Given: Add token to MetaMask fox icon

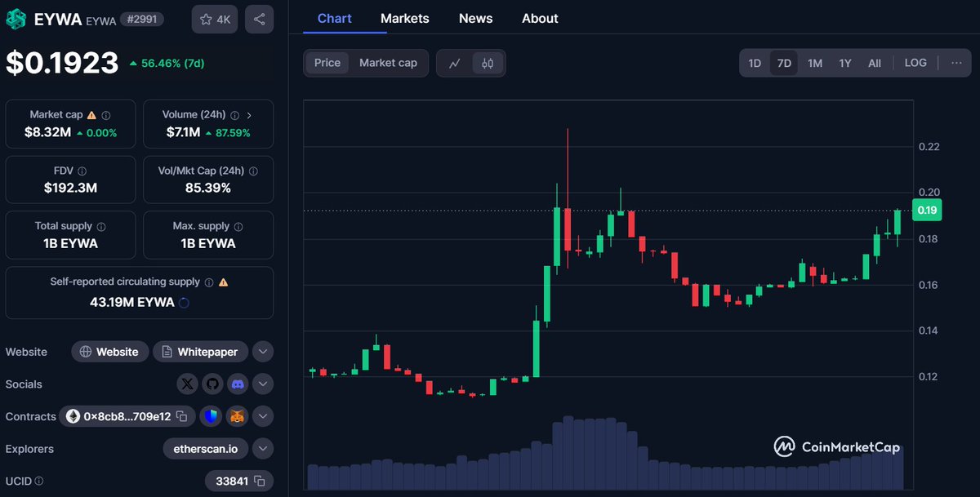Looking at the screenshot, I should pyautogui.click(x=237, y=416).
